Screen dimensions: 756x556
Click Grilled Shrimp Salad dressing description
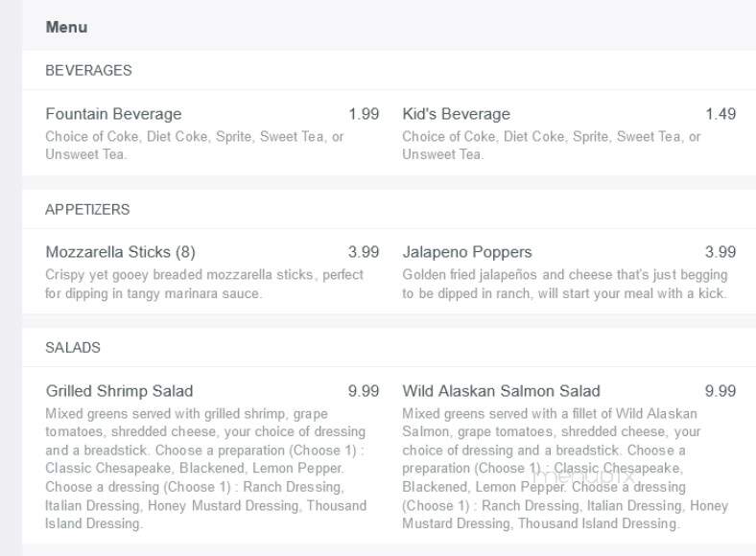point(206,469)
